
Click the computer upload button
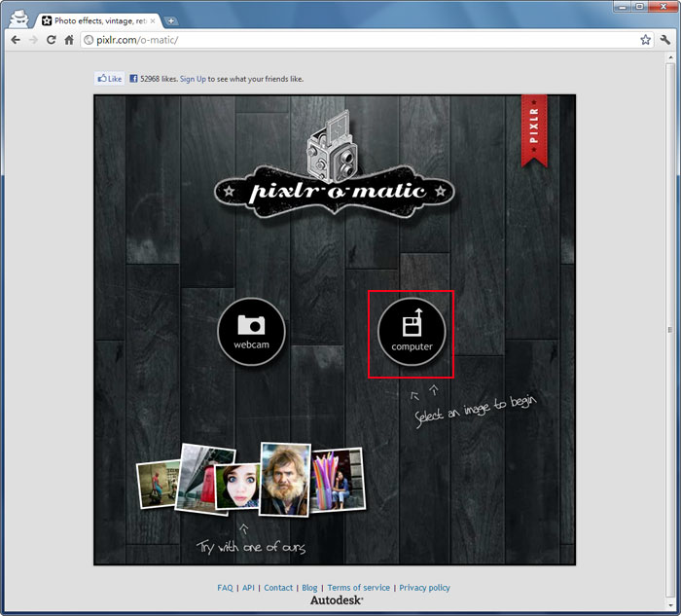412,332
